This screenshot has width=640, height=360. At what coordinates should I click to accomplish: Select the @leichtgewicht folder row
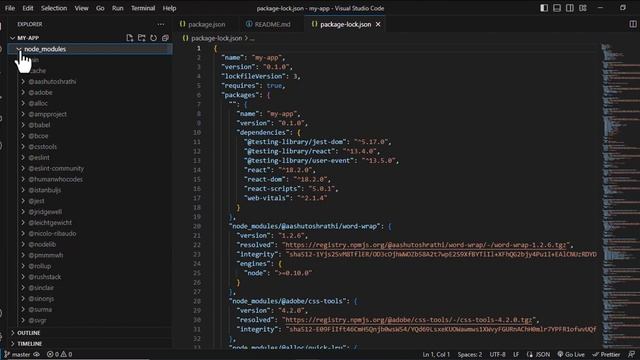[90, 222]
